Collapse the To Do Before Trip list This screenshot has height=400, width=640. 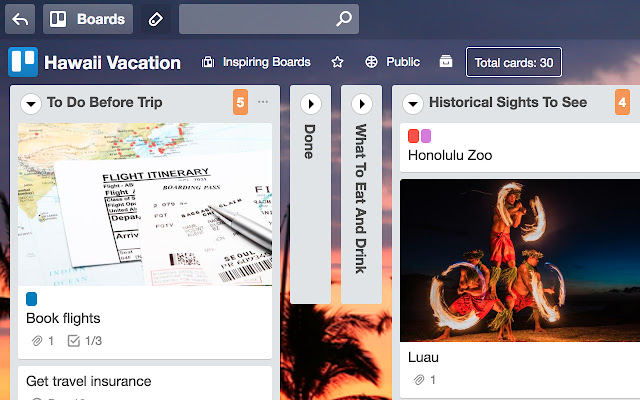[x=29, y=103]
